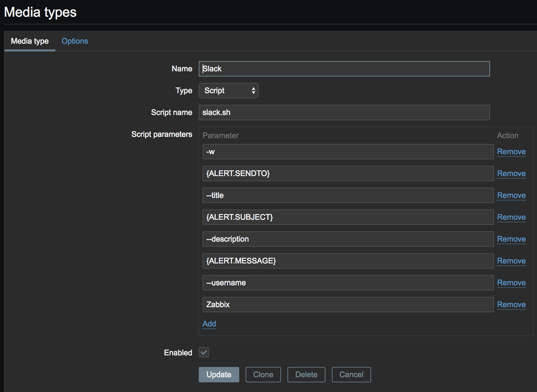Remove the --description parameter

click(x=511, y=239)
